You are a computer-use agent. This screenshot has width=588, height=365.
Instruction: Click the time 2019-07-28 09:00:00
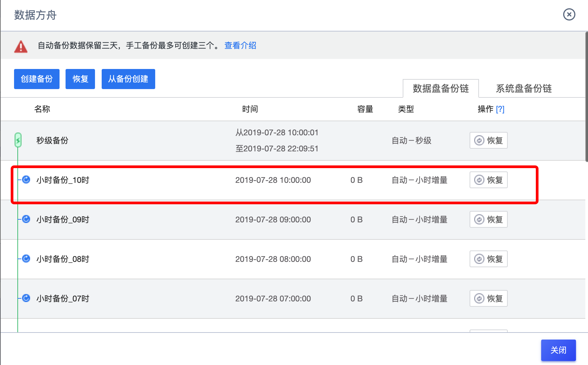273,220
